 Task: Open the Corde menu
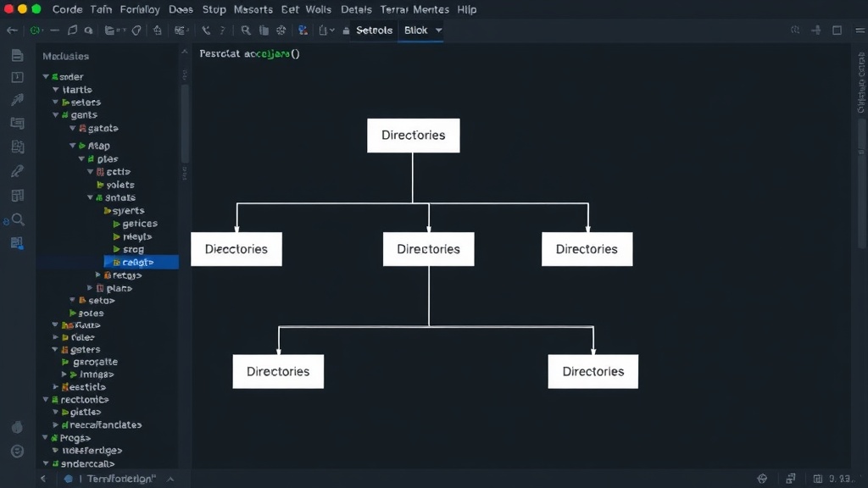pyautogui.click(x=67, y=9)
